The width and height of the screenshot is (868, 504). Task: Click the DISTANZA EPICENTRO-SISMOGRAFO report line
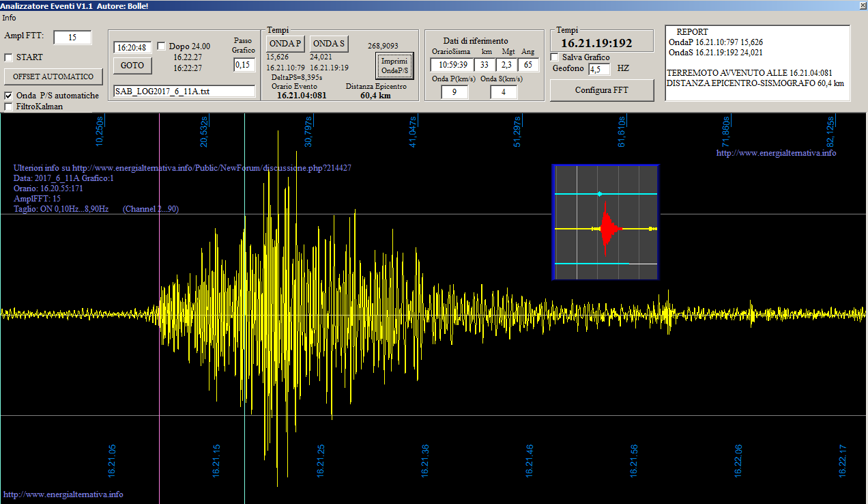(x=755, y=83)
